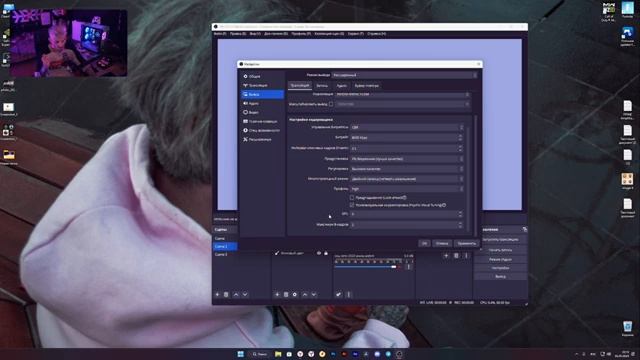Open the Расширенные (Advanced) settings section
This screenshot has height=360, width=640.
click(x=262, y=139)
